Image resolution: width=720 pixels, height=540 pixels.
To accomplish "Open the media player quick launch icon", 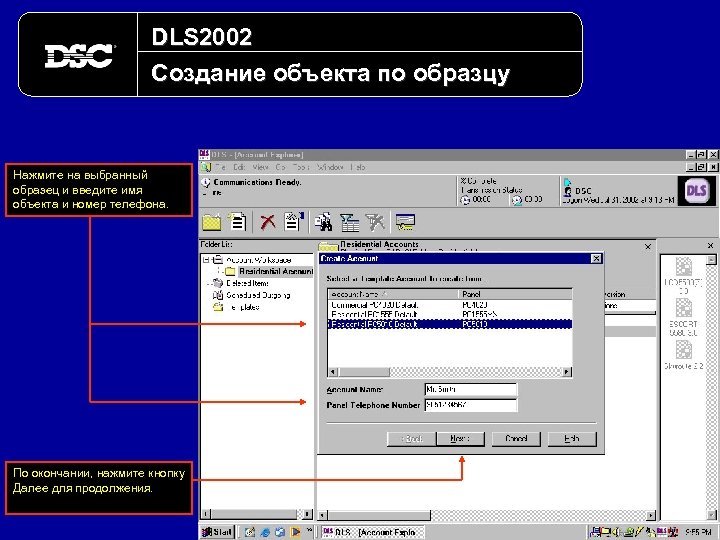I will [295, 532].
